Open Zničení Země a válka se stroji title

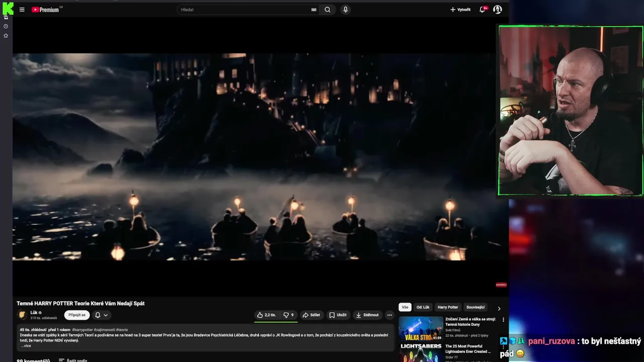point(470,322)
